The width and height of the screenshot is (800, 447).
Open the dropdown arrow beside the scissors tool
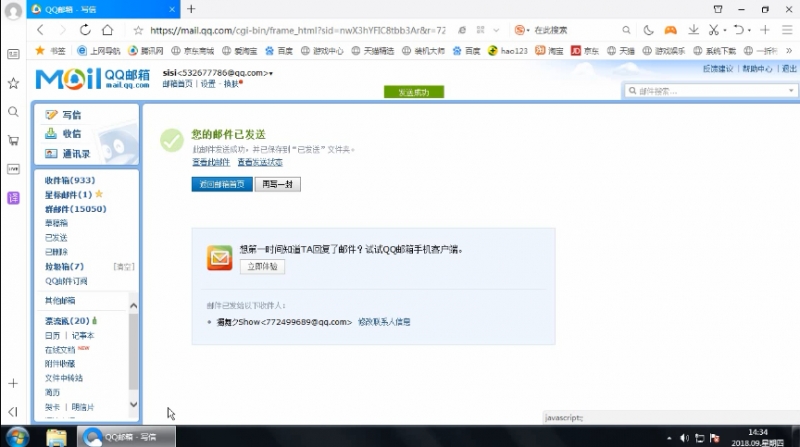click(x=725, y=30)
